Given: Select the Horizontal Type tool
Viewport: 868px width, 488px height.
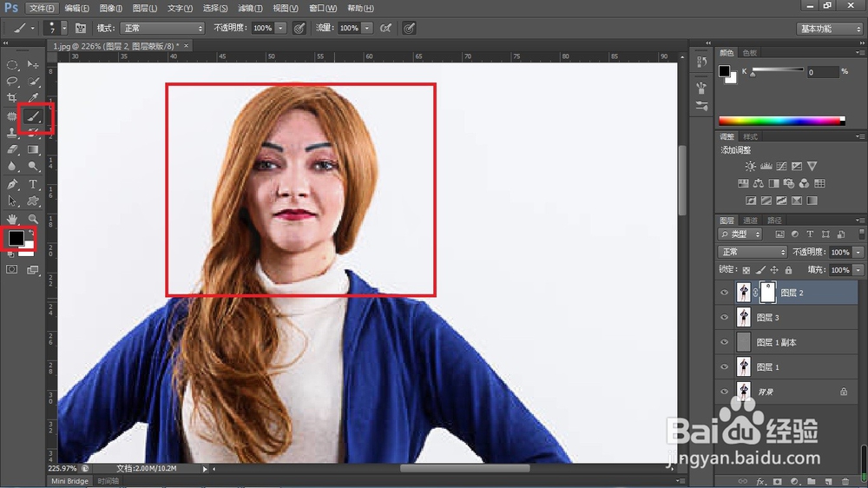Looking at the screenshot, I should [x=33, y=184].
